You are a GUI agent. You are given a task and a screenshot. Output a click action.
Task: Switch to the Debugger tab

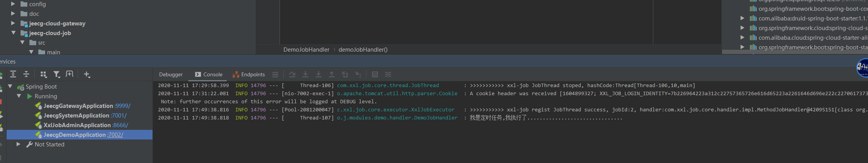point(171,75)
